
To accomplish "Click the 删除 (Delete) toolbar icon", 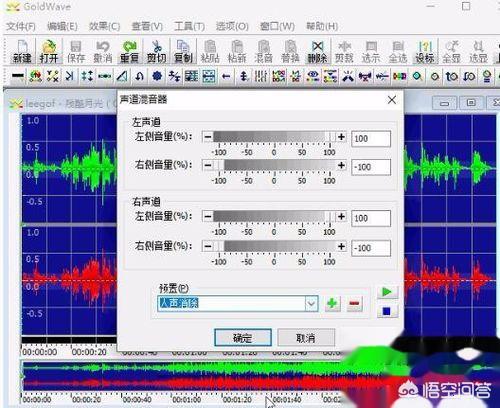I will [x=317, y=52].
